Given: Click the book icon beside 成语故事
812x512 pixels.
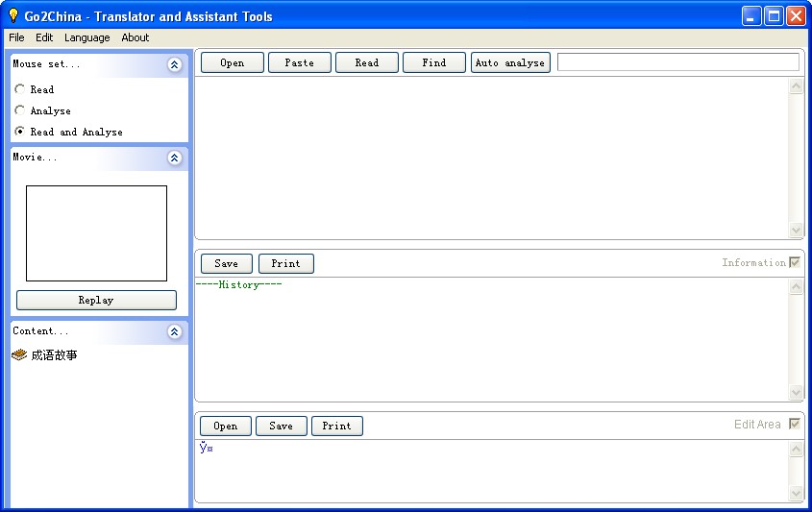Looking at the screenshot, I should (x=19, y=354).
